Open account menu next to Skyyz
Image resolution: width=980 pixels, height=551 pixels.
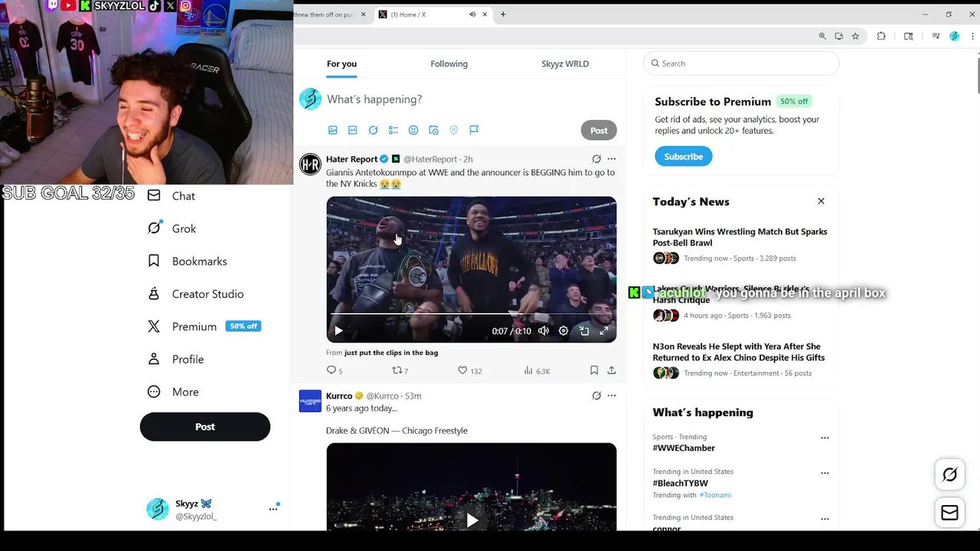273,509
